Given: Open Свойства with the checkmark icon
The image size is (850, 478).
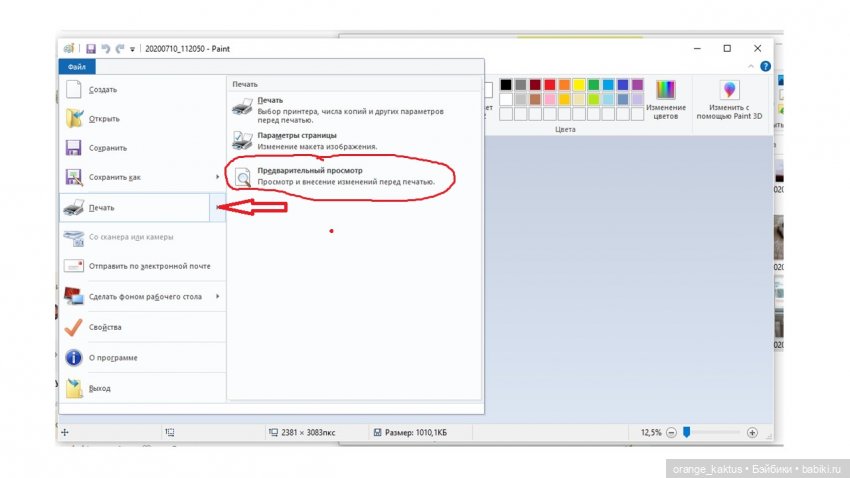Looking at the screenshot, I should coord(73,327).
